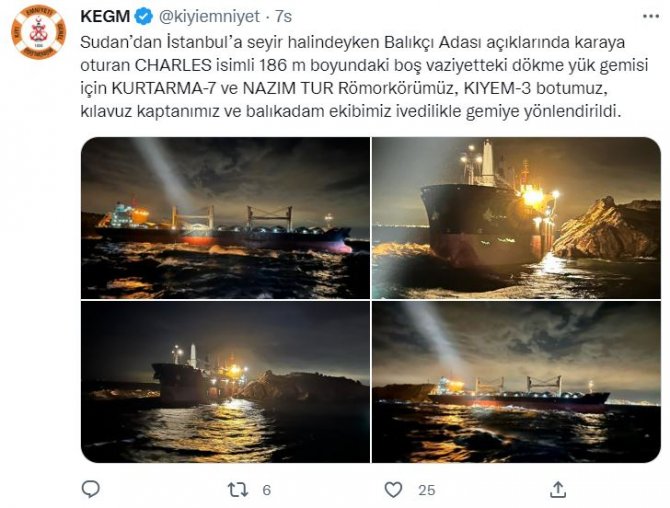Click the share upload icon
Screen dimensions: 670x508
[558, 489]
